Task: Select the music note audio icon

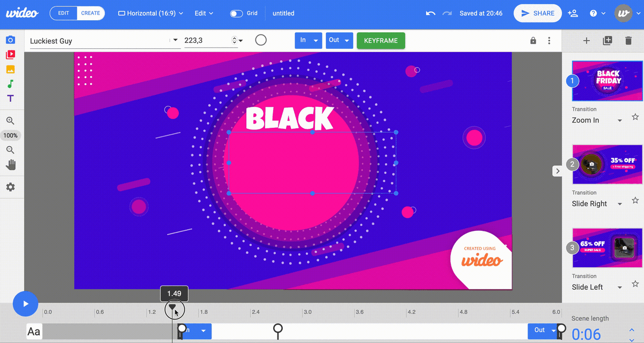Action: (x=10, y=84)
